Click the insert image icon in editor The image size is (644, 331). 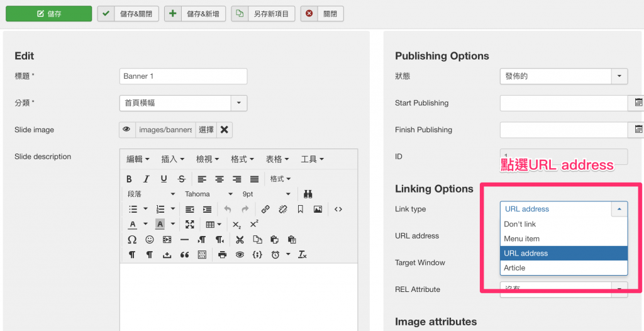point(318,209)
